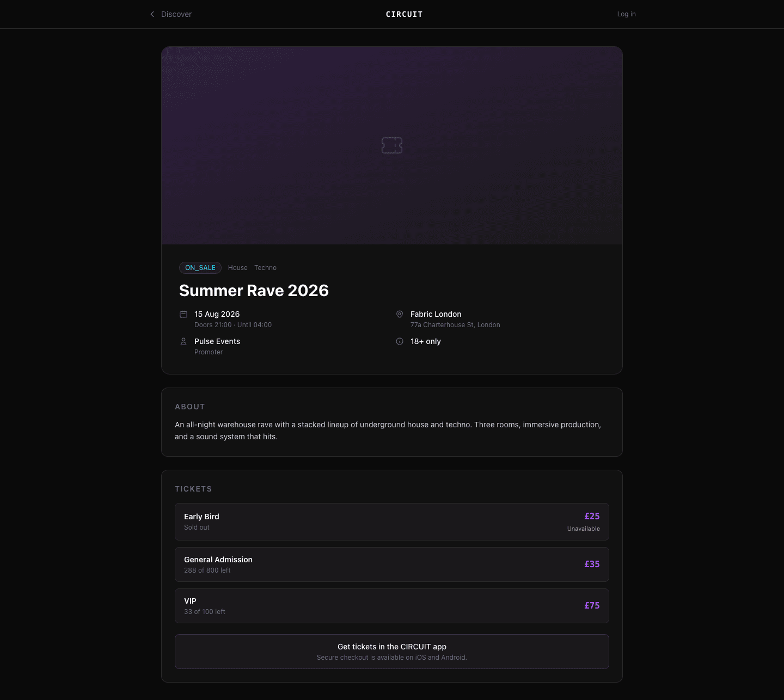Click the Summer Rave 2026 title
784x700 pixels.
(x=254, y=291)
